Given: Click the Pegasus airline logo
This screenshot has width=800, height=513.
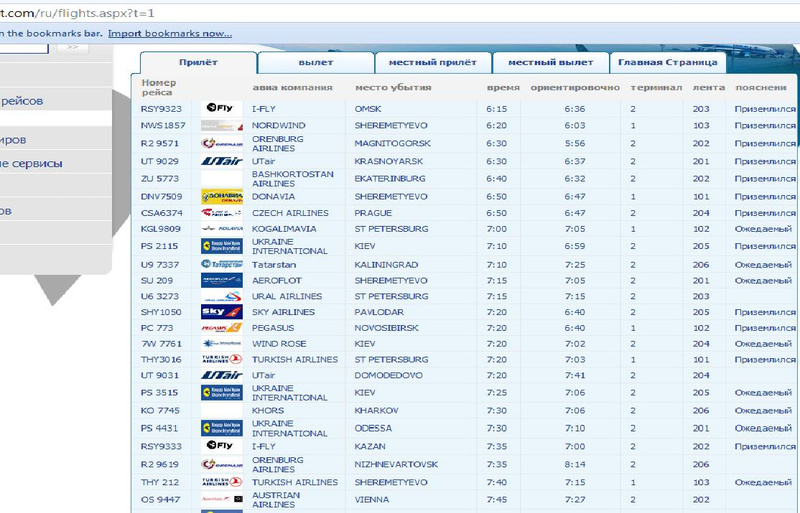Looking at the screenshot, I should pos(221,327).
